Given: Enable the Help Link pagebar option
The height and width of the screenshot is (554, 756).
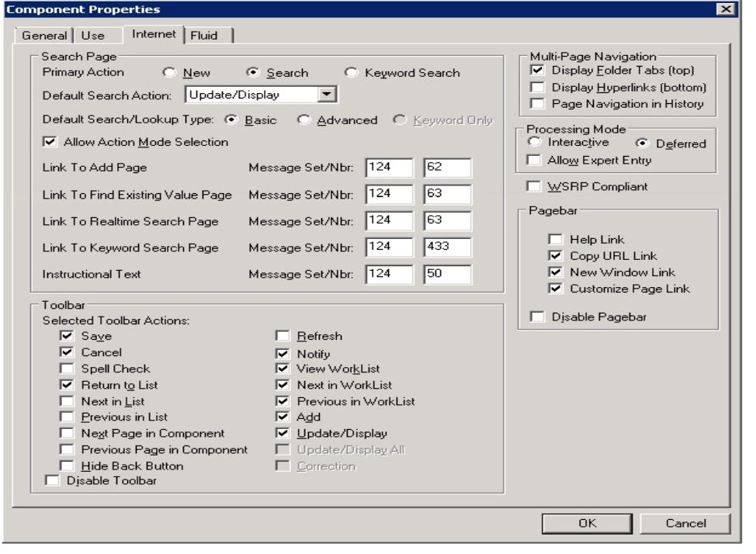Looking at the screenshot, I should [x=555, y=241].
